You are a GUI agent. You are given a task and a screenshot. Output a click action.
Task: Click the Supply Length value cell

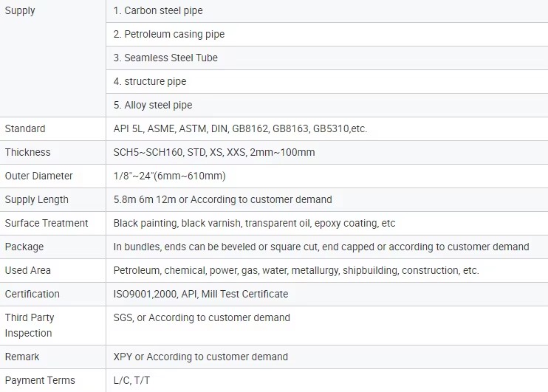(327, 199)
